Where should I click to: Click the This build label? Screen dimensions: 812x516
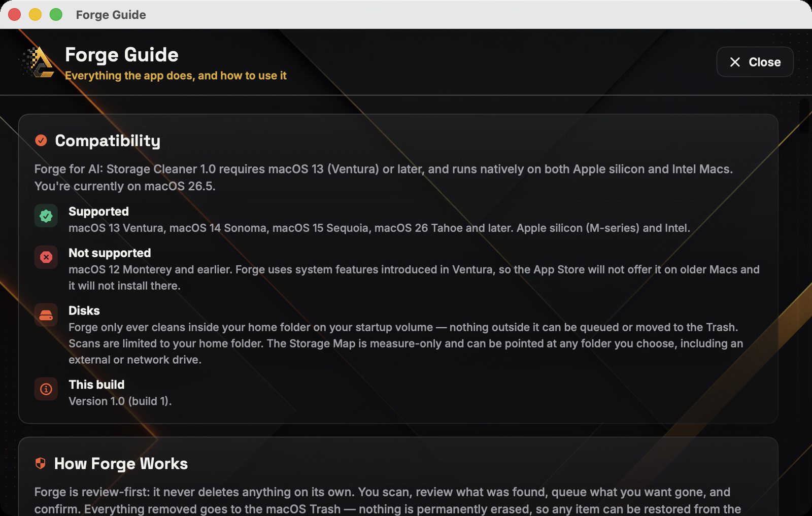click(x=96, y=385)
